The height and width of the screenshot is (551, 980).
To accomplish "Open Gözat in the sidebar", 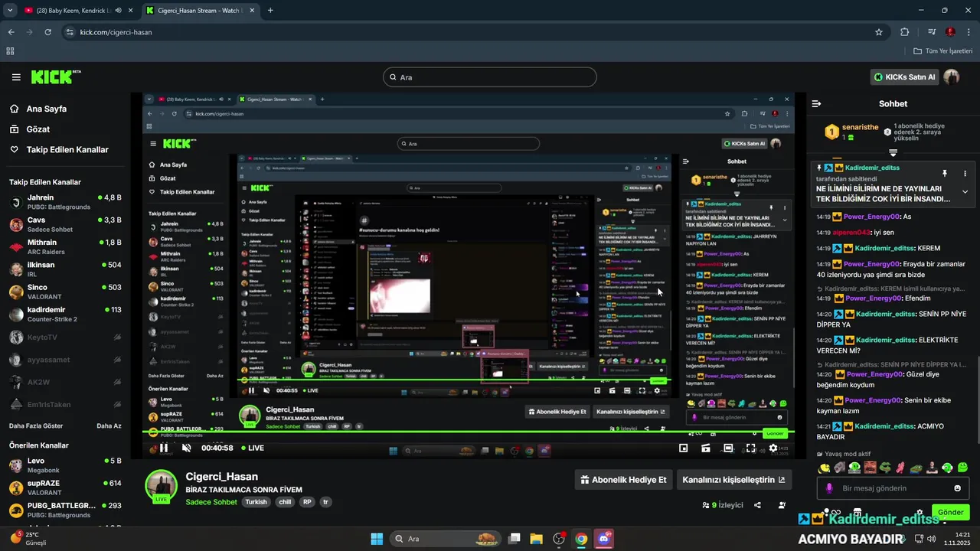I will coord(30,129).
